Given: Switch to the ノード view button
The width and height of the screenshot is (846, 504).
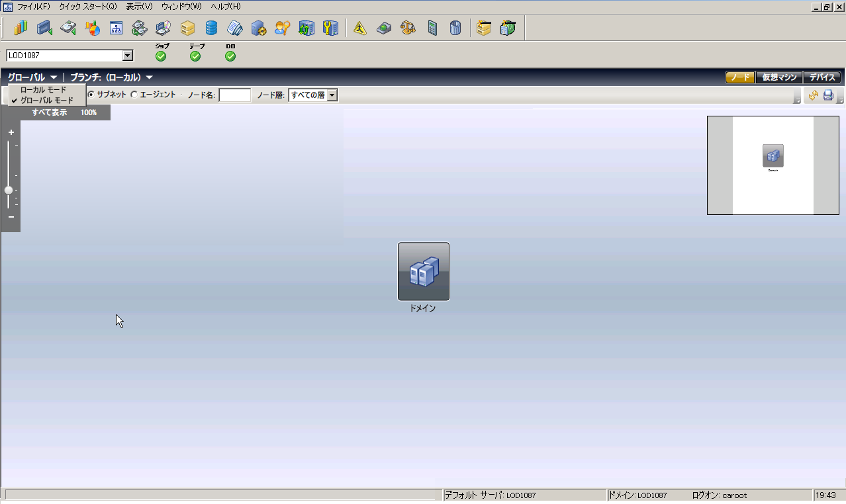Looking at the screenshot, I should [740, 77].
